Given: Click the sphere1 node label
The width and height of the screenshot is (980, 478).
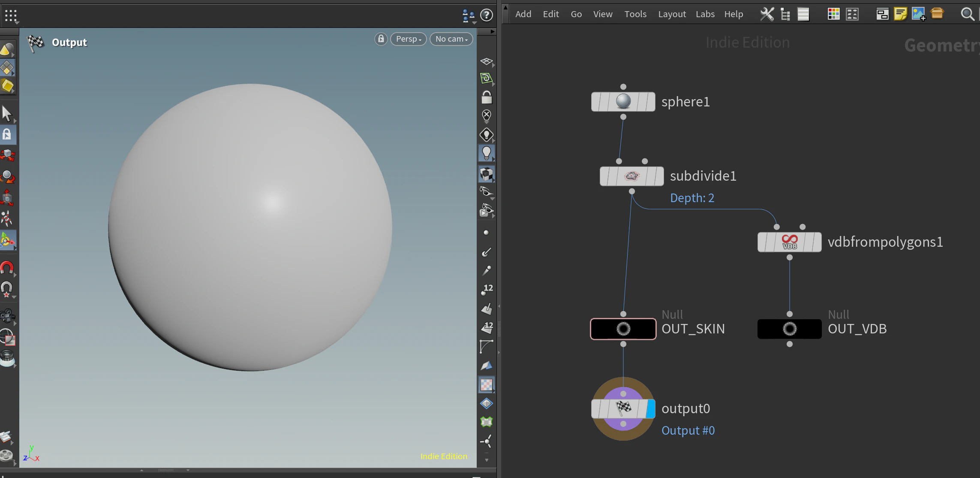Looking at the screenshot, I should (685, 102).
